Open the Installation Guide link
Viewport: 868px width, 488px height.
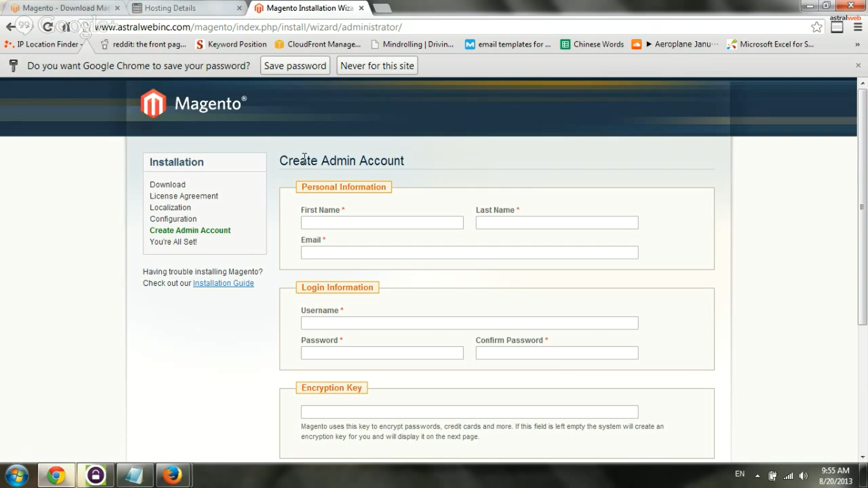[223, 283]
